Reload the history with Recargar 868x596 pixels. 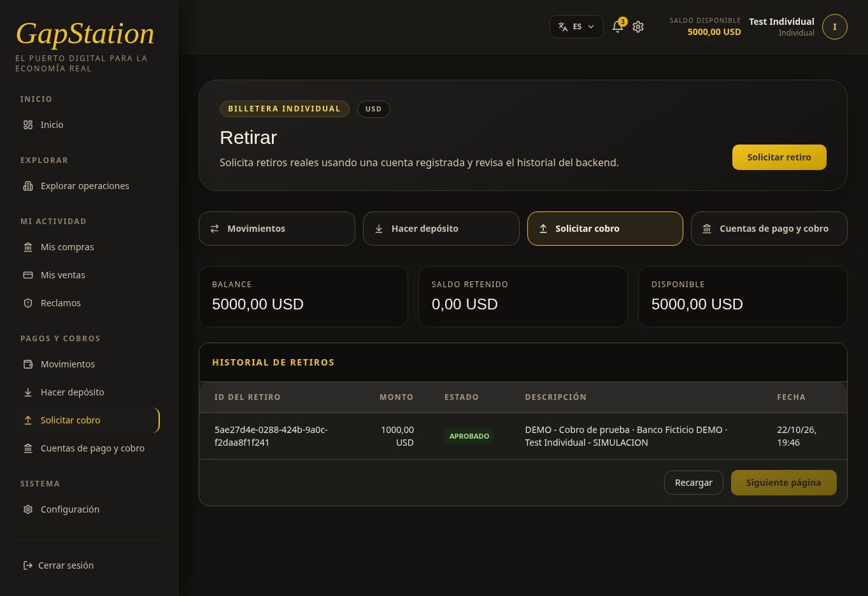pos(694,483)
